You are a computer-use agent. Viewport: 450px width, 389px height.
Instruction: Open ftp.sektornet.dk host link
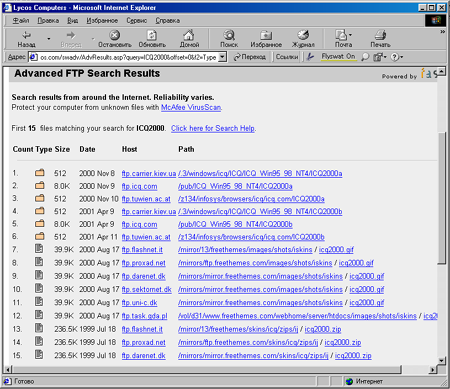[146, 289]
